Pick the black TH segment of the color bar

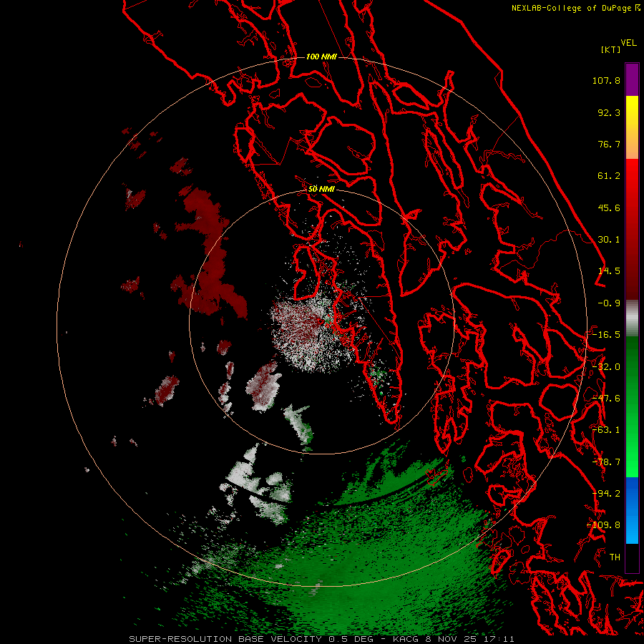click(x=632, y=557)
